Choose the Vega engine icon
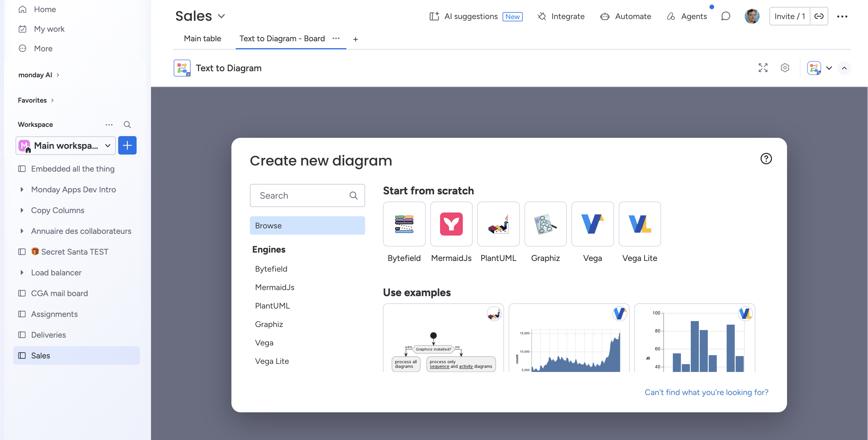The height and width of the screenshot is (440, 868). [x=593, y=224]
